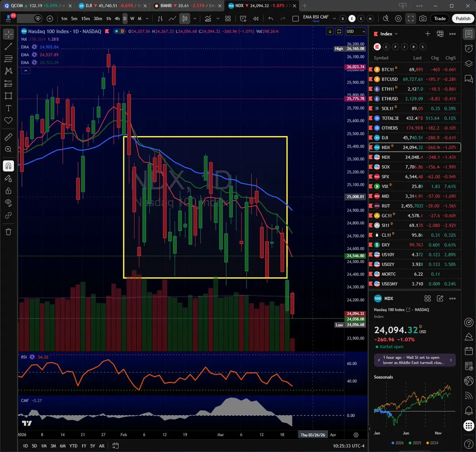The image size is (476, 452).
Task: Open the search dropdown beside the avatar
Action: coord(38,19)
